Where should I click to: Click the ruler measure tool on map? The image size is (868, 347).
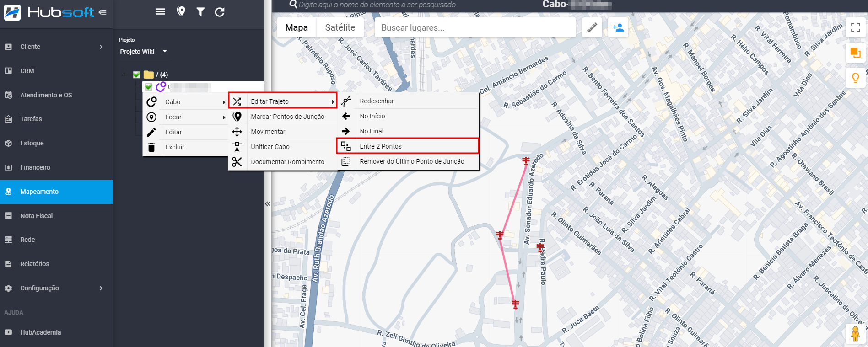[x=592, y=27]
